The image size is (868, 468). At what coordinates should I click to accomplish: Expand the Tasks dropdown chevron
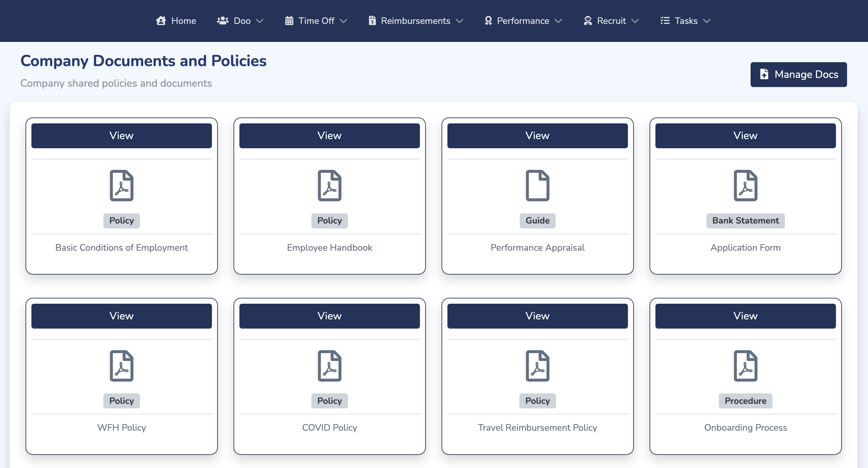tap(706, 21)
